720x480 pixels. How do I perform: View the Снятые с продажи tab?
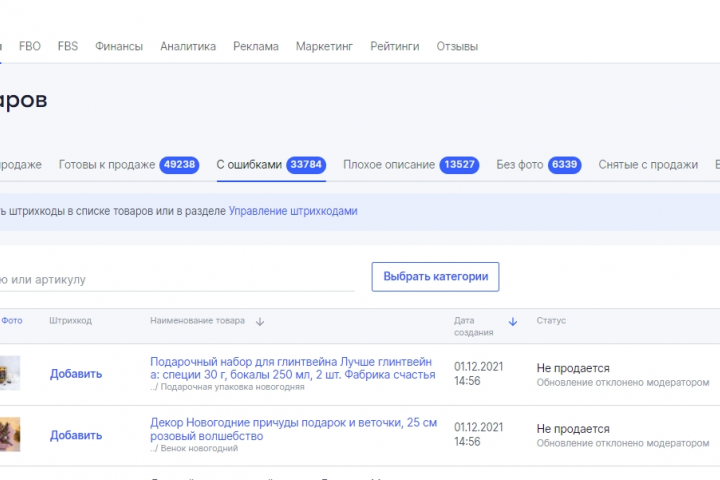[648, 165]
